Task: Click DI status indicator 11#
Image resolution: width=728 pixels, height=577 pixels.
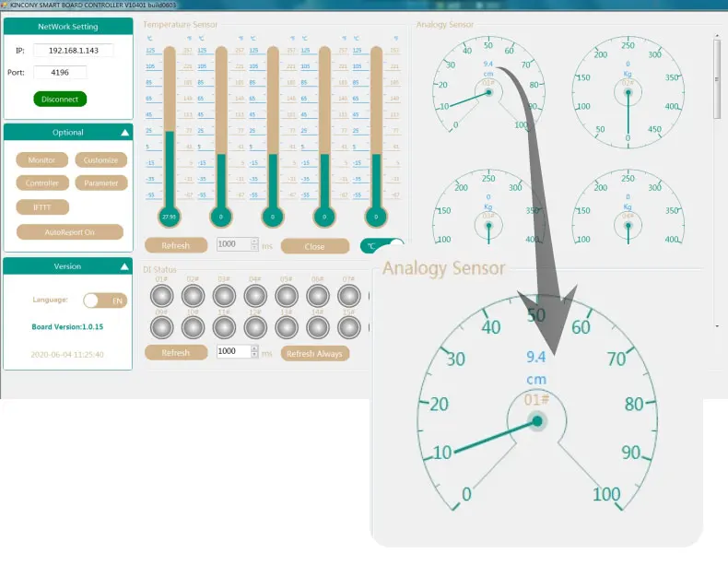Action: pos(224,327)
